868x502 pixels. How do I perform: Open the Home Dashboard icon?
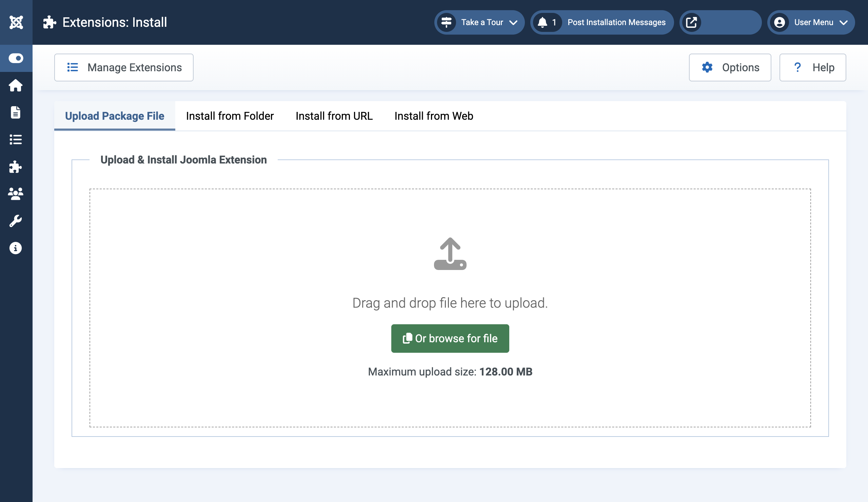pyautogui.click(x=16, y=85)
